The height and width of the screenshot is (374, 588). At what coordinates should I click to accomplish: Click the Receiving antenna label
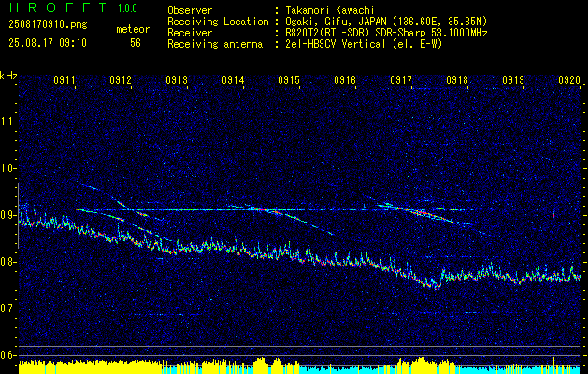click(215, 44)
